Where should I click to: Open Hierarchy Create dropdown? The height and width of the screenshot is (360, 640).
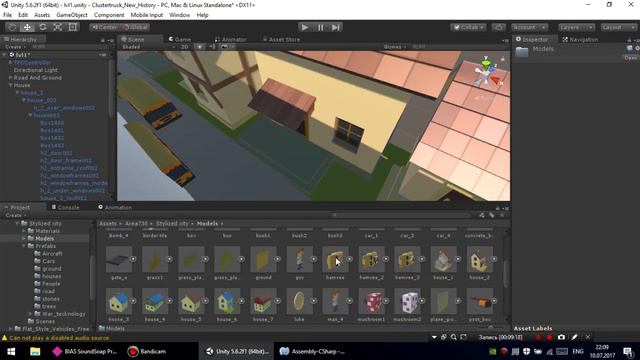(15, 47)
